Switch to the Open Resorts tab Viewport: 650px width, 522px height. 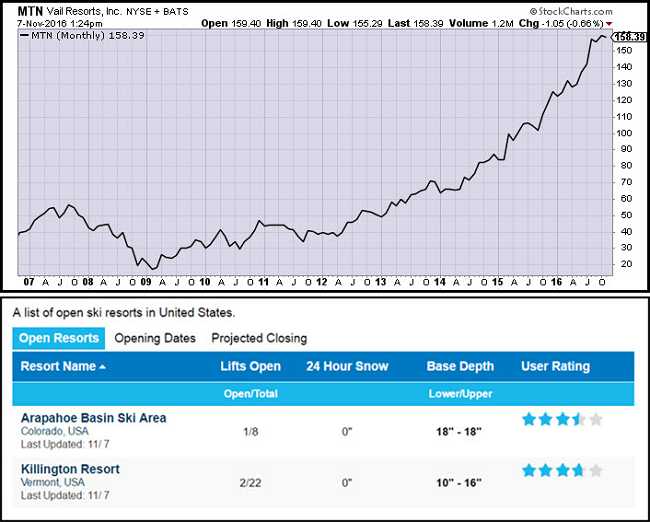(59, 338)
